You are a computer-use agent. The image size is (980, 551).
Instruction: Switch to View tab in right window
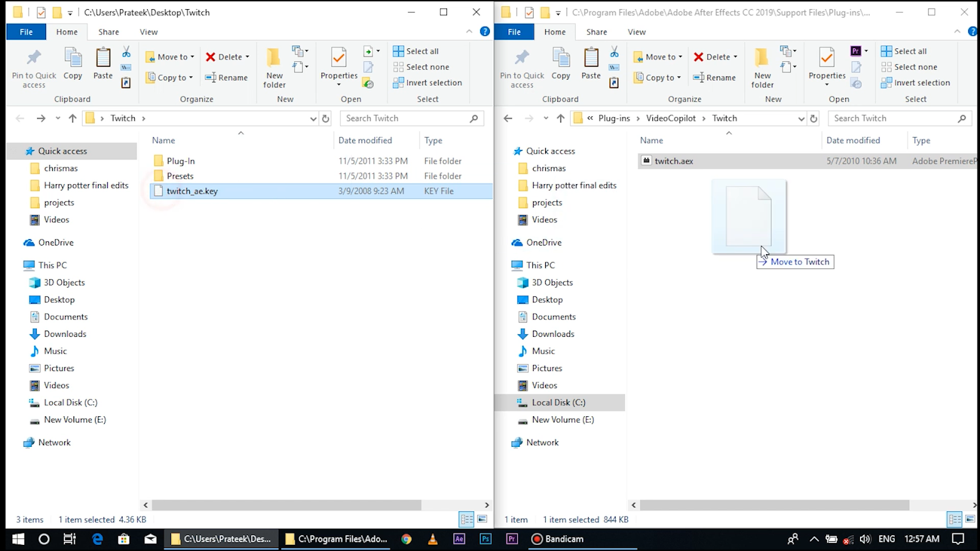pos(637,32)
